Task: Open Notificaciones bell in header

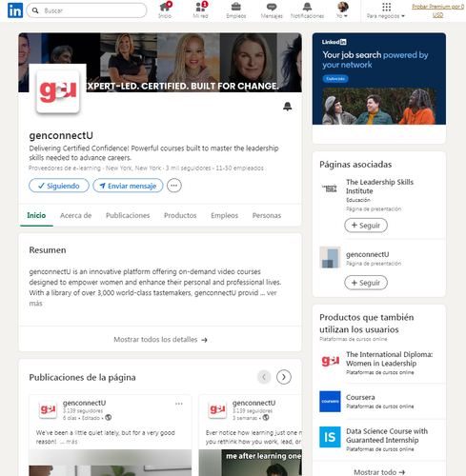Action: pos(307,10)
